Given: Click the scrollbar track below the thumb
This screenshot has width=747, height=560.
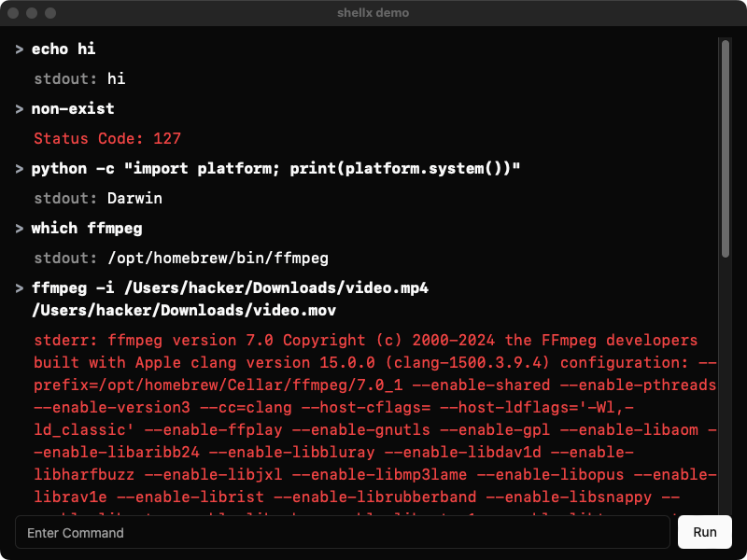Looking at the screenshot, I should point(726,385).
